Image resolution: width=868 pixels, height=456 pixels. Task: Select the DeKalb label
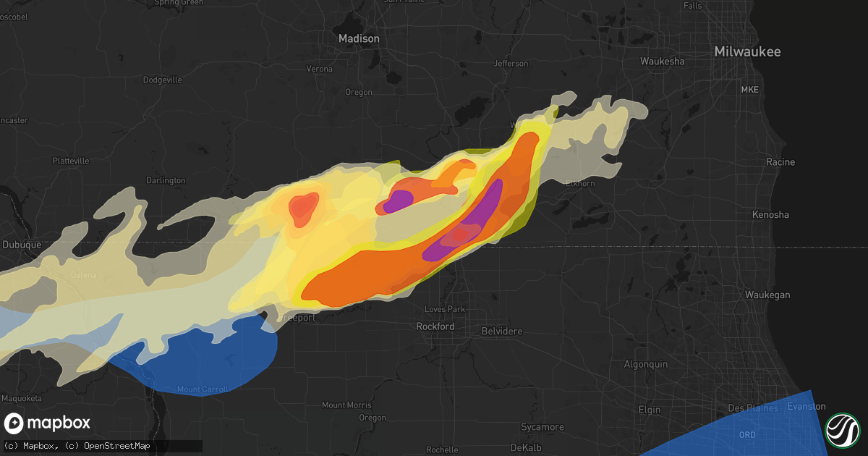click(x=526, y=448)
